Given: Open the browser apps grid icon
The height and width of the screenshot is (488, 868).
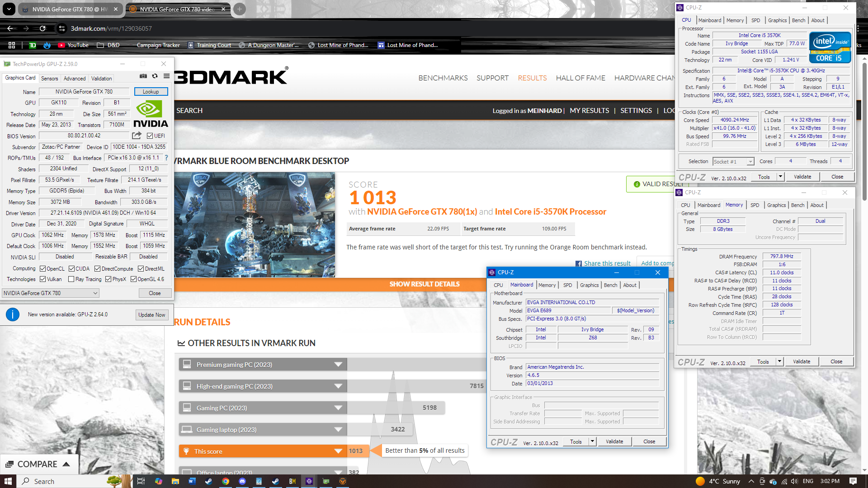Looking at the screenshot, I should point(12,45).
